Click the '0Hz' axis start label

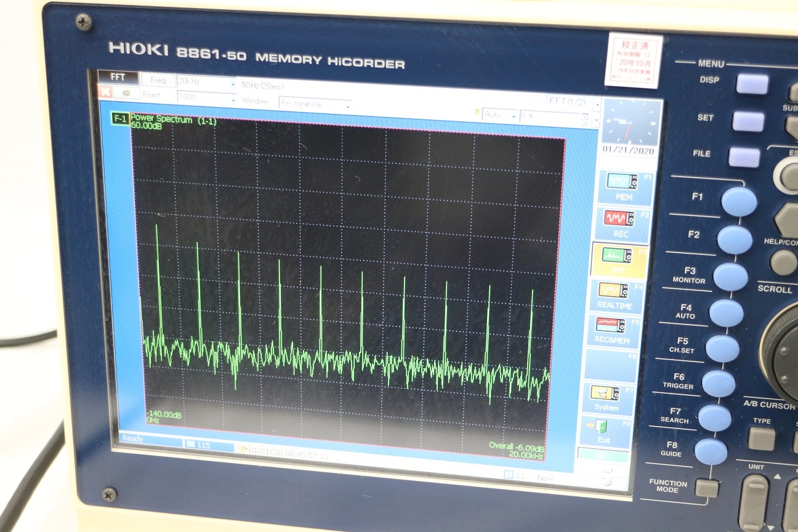pos(153,421)
